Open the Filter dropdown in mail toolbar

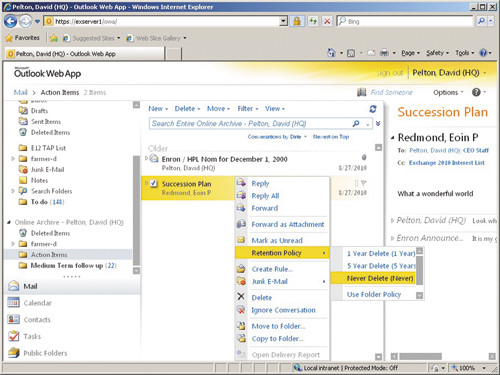(x=248, y=109)
